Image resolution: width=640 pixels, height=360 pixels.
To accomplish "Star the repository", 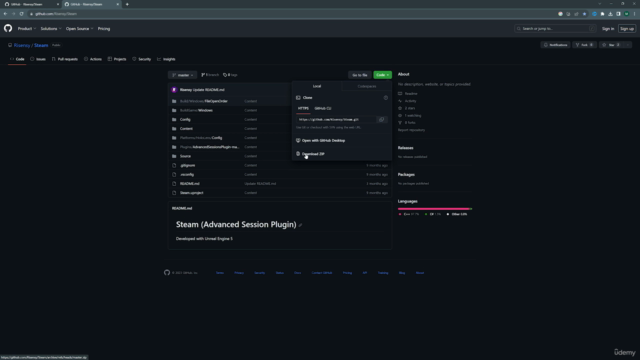I will [611, 45].
